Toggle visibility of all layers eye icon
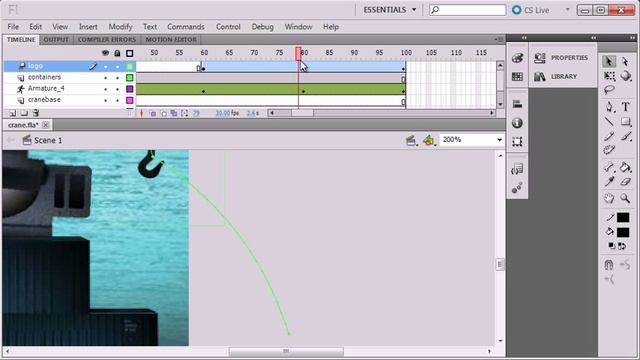 (105, 53)
